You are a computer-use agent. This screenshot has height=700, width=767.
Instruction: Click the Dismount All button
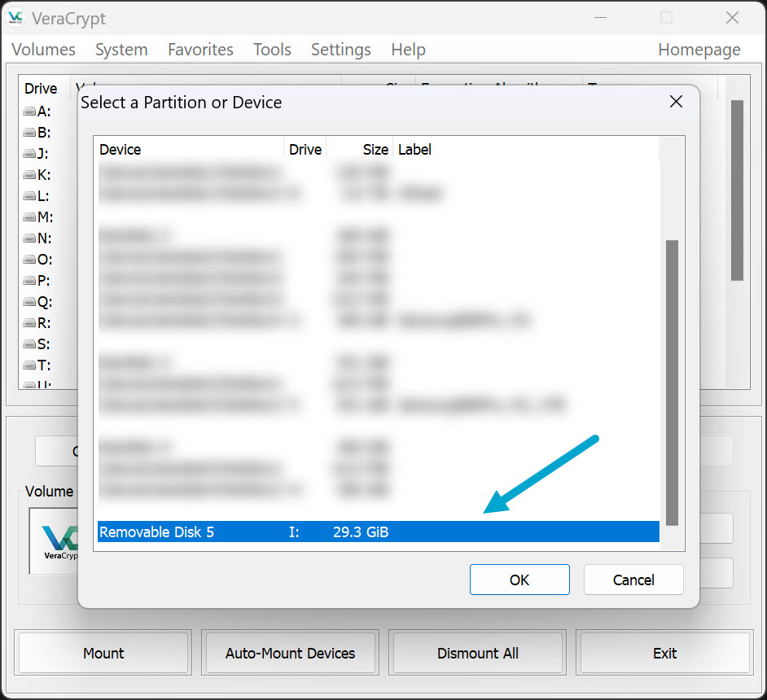pyautogui.click(x=478, y=653)
